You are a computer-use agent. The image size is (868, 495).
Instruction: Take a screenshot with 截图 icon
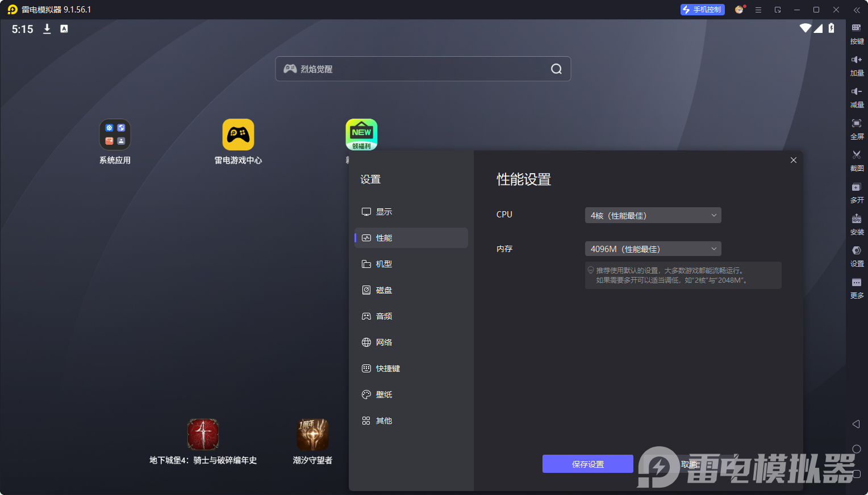click(857, 155)
